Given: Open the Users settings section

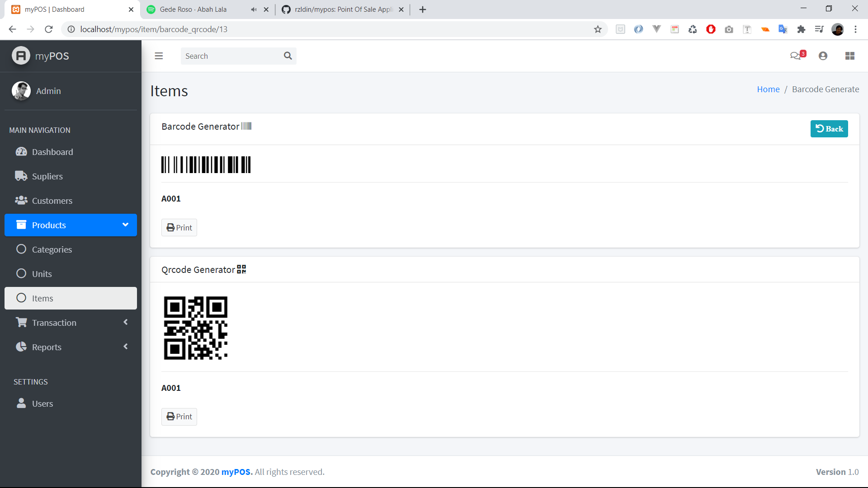Looking at the screenshot, I should click(42, 404).
